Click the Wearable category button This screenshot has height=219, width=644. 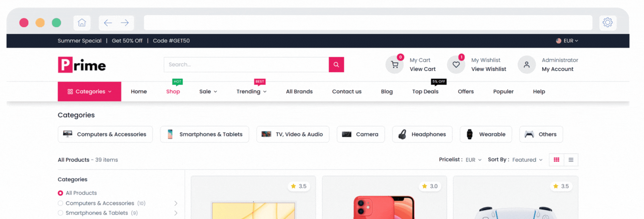[x=486, y=134]
